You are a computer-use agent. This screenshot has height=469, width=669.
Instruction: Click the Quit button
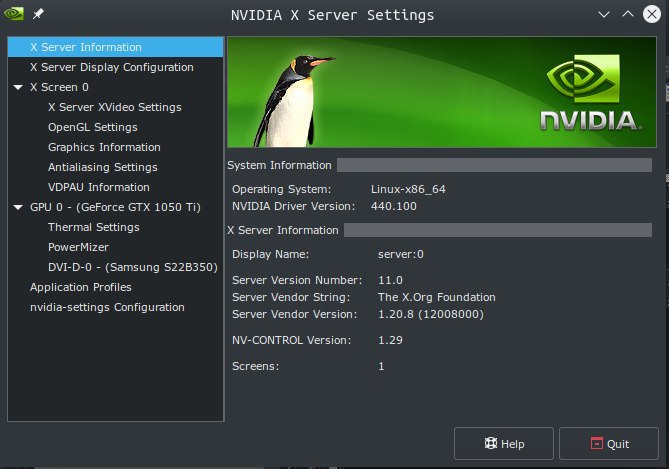pos(609,444)
